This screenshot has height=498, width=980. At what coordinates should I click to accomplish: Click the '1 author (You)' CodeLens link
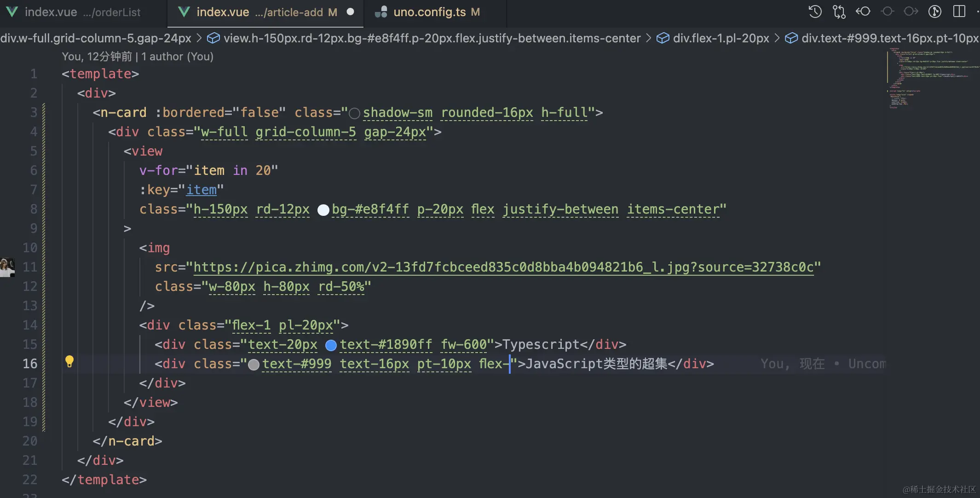(177, 57)
